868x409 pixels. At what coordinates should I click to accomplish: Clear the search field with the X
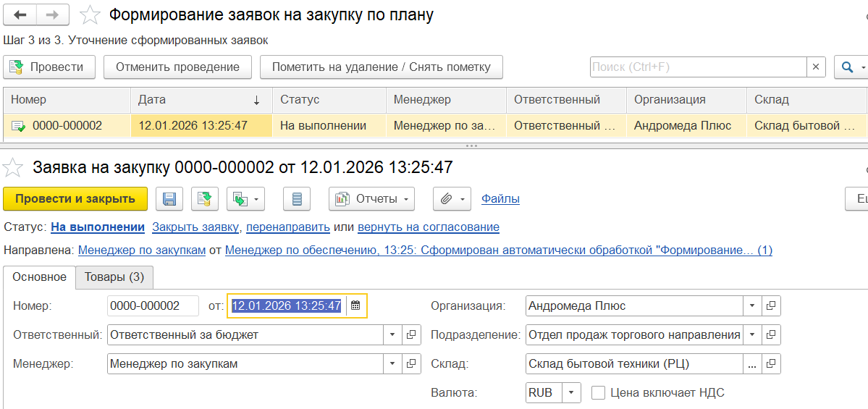pos(816,67)
